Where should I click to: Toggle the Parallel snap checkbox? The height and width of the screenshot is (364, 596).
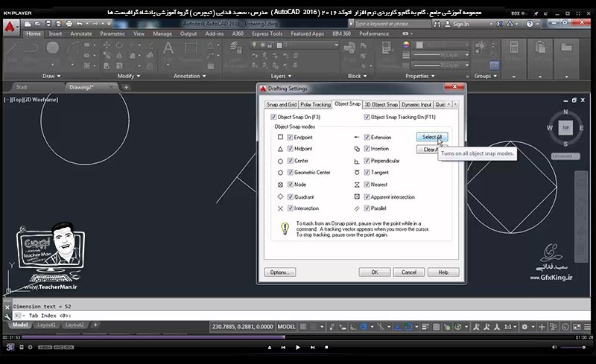367,208
